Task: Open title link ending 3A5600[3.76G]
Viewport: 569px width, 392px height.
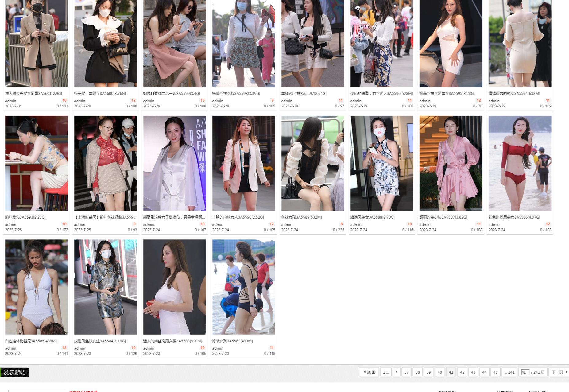Action: click(100, 93)
